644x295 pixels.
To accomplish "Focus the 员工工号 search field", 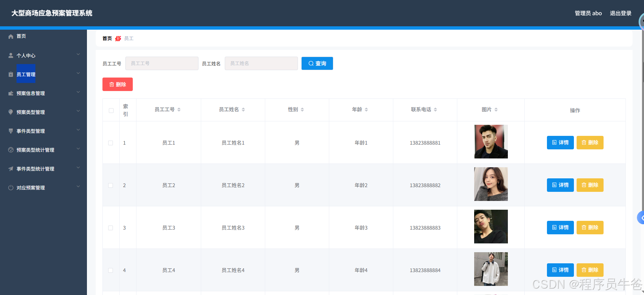I will point(162,63).
